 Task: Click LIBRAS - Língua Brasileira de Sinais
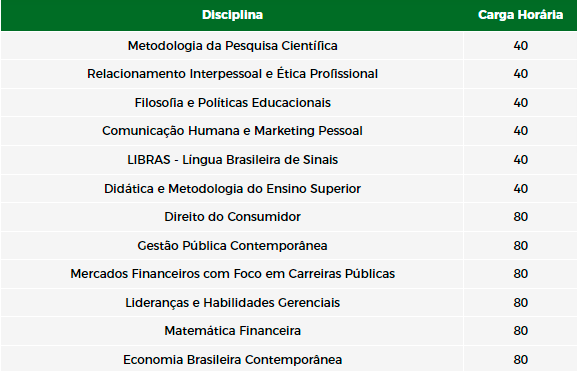[x=232, y=160]
